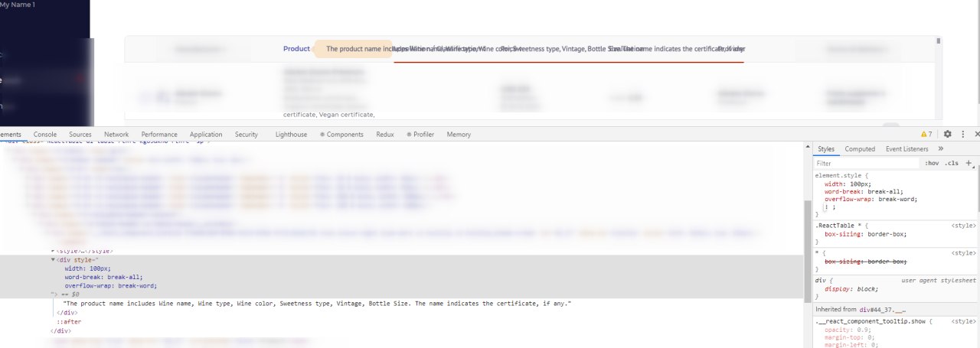The height and width of the screenshot is (348, 980).
Task: Open the React Components panel tab
Action: tap(341, 135)
